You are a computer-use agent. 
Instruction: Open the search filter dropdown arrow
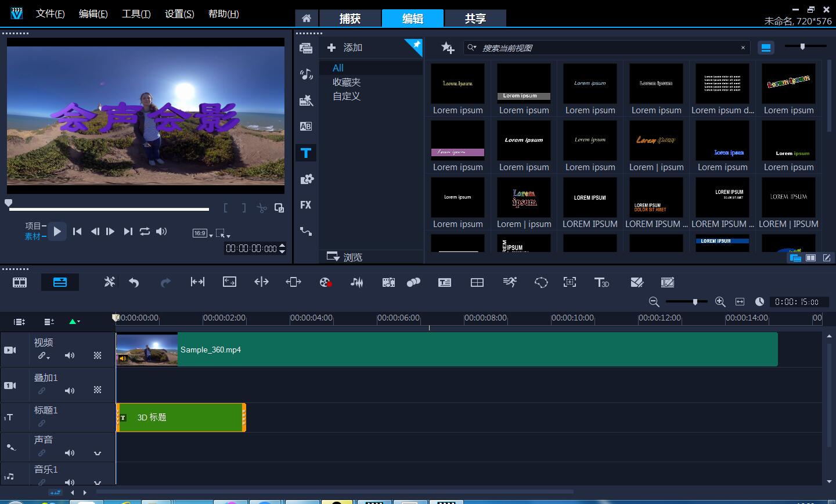[472, 48]
